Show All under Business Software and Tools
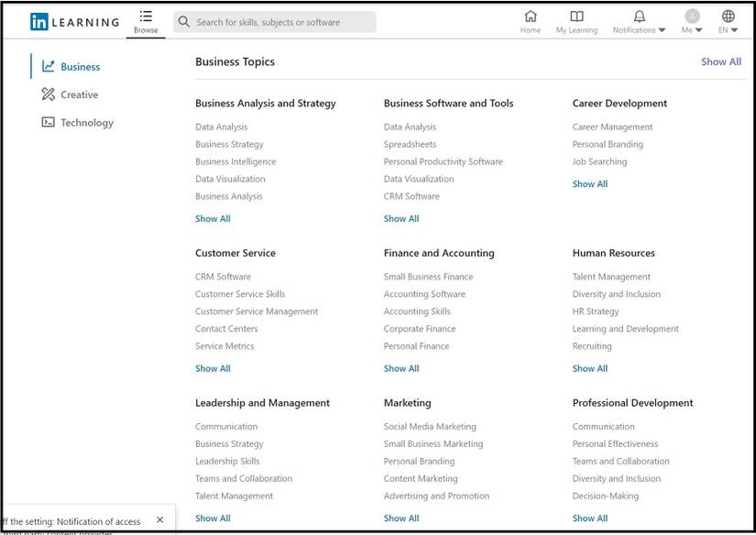The image size is (756, 535). coord(401,218)
